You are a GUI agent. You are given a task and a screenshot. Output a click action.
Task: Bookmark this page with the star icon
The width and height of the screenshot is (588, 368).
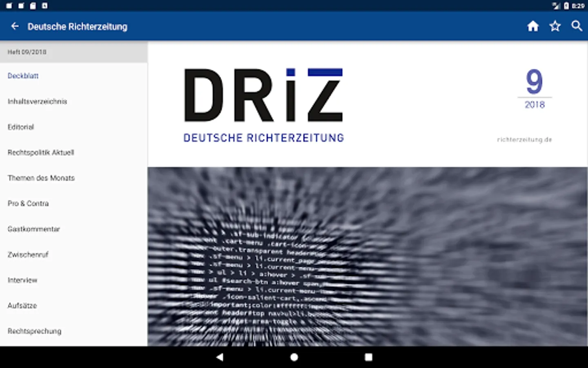click(x=555, y=26)
